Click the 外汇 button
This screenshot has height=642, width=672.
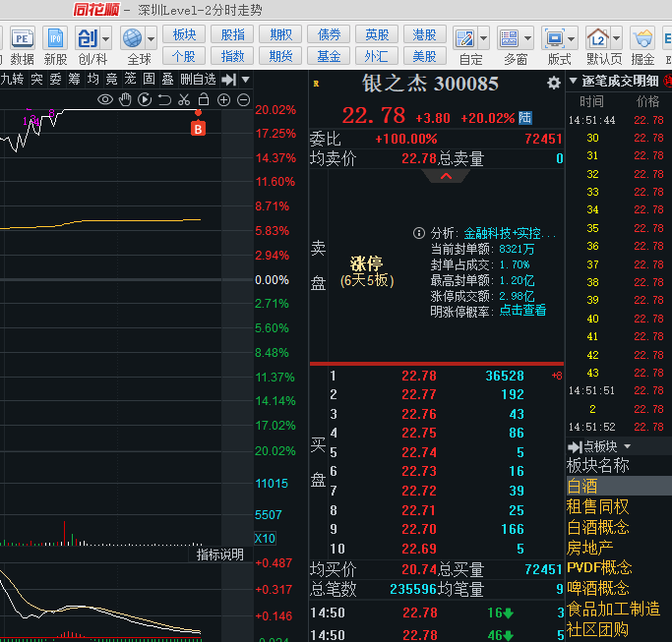(x=377, y=56)
